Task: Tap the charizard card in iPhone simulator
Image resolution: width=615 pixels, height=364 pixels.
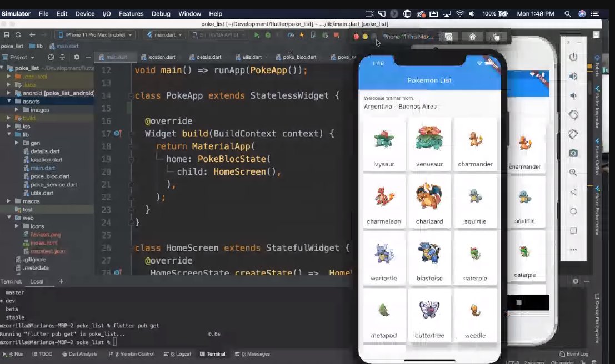Action: (x=429, y=201)
